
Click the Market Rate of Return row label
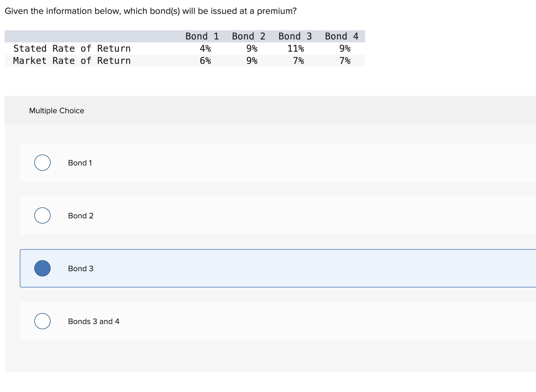pyautogui.click(x=72, y=60)
